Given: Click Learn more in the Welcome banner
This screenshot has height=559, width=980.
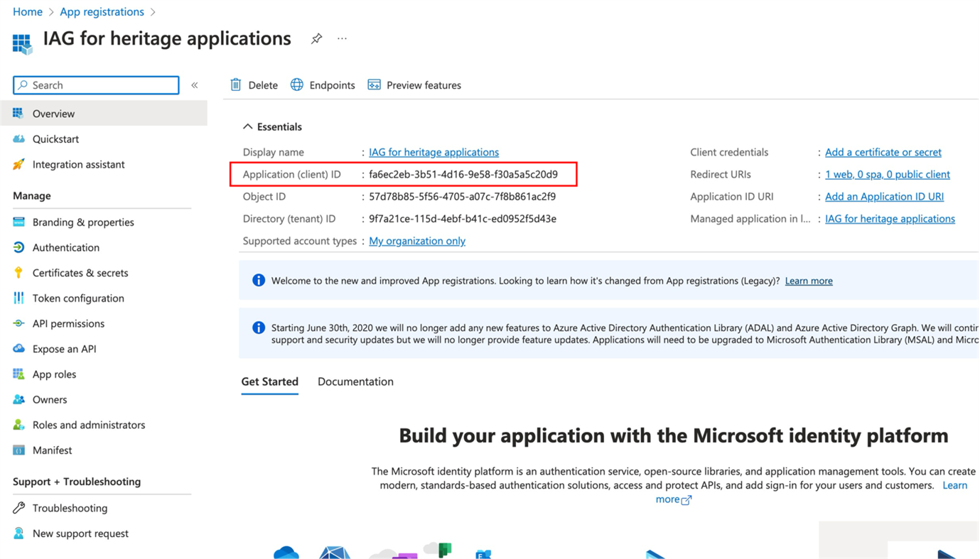Looking at the screenshot, I should pyautogui.click(x=809, y=281).
